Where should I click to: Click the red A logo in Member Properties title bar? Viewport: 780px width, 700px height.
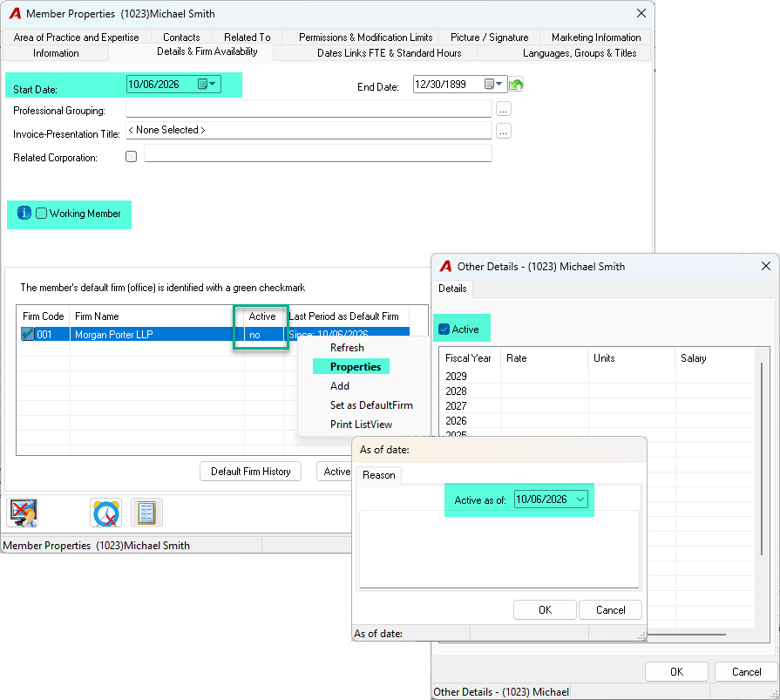coord(16,13)
